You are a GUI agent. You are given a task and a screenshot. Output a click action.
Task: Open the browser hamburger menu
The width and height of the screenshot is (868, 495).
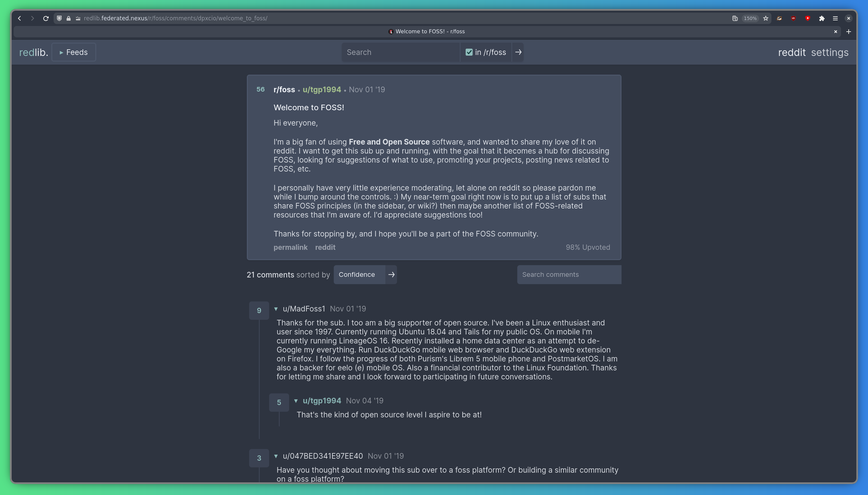pos(836,18)
